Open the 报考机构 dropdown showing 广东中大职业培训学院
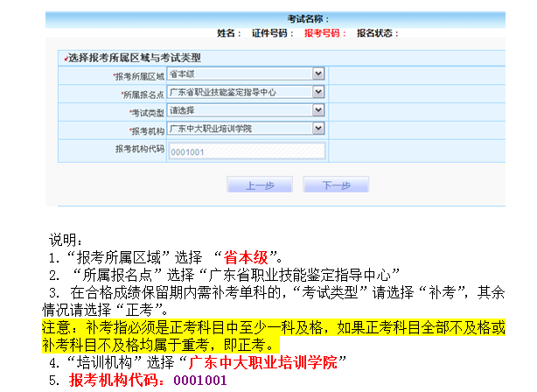 click(x=246, y=129)
